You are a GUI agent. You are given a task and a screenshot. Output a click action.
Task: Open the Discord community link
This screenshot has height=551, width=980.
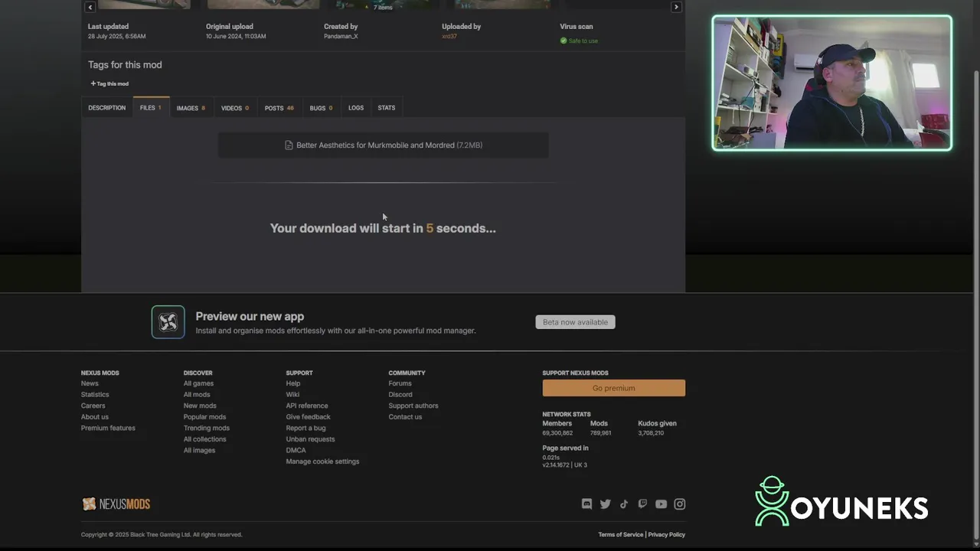400,395
